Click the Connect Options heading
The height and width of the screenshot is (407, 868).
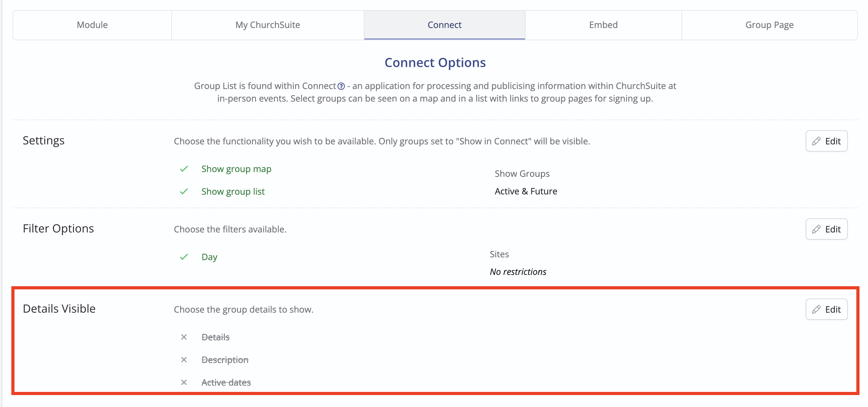point(435,63)
